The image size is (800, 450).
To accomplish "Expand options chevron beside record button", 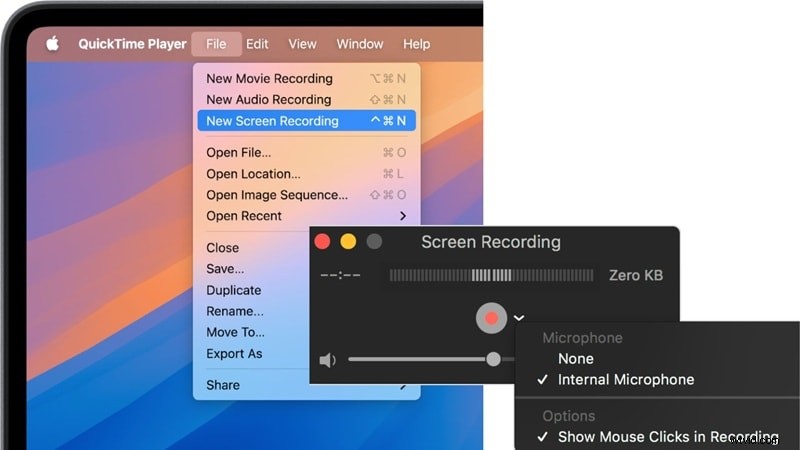I will click(519, 319).
